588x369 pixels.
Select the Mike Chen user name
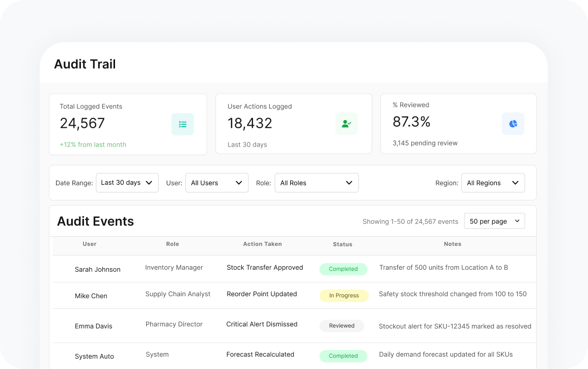coord(91,296)
